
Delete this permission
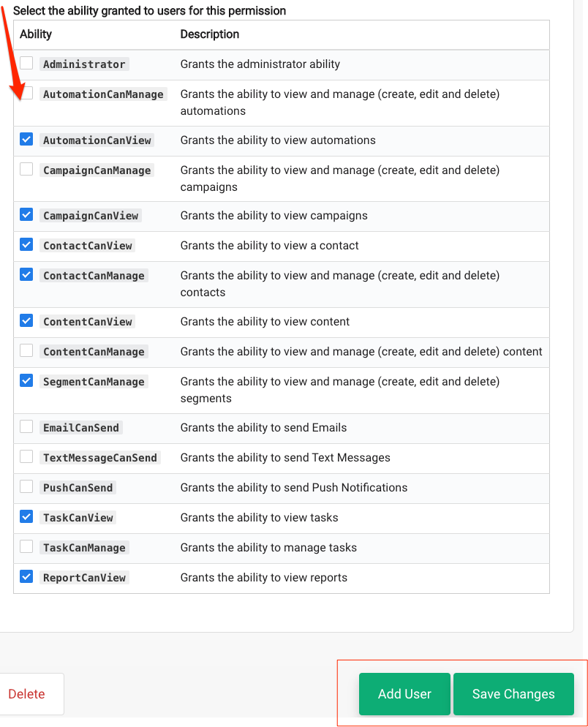[29, 693]
